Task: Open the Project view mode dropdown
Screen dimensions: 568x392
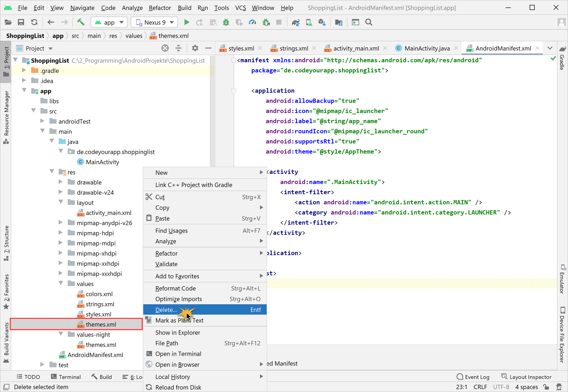Action: (34, 48)
